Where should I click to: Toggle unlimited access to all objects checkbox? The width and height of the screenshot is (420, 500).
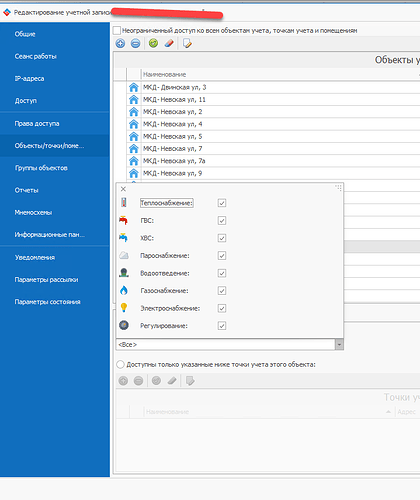point(117,31)
